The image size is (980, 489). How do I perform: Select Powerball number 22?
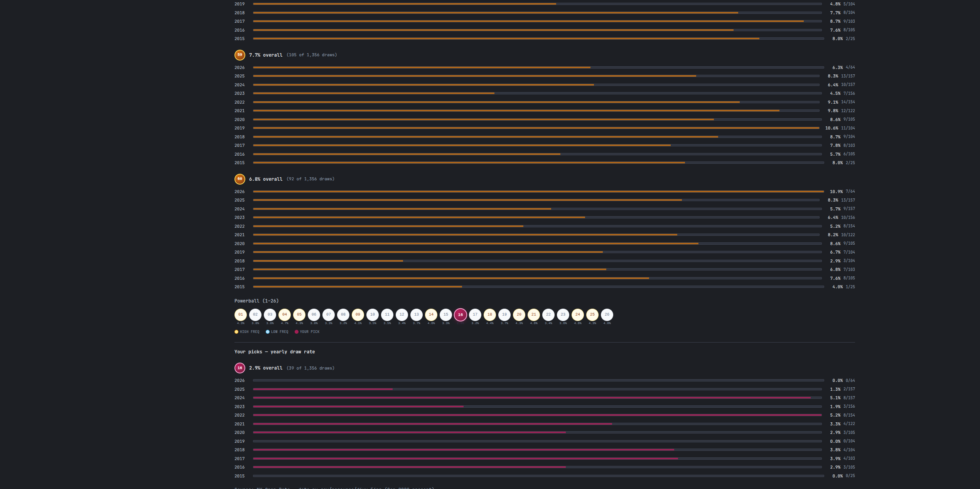click(x=548, y=314)
